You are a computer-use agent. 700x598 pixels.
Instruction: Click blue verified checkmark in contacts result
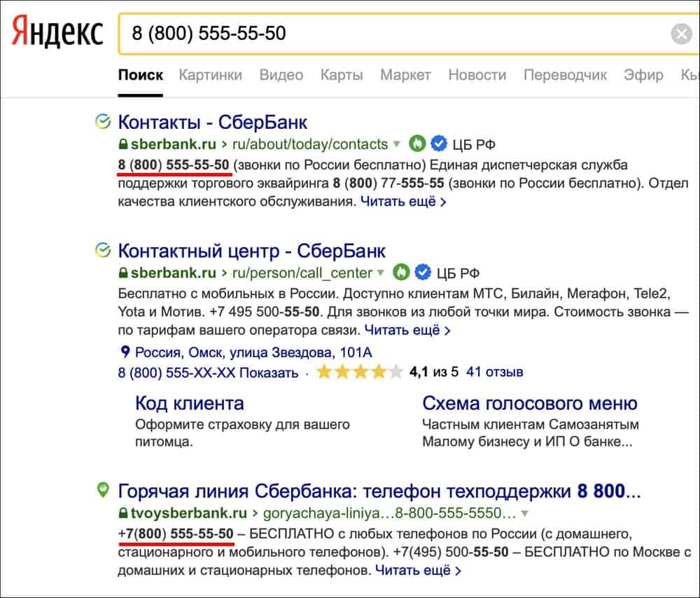(x=439, y=144)
